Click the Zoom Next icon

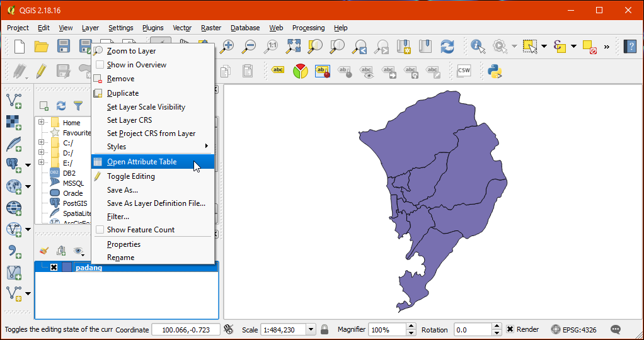pos(382,46)
